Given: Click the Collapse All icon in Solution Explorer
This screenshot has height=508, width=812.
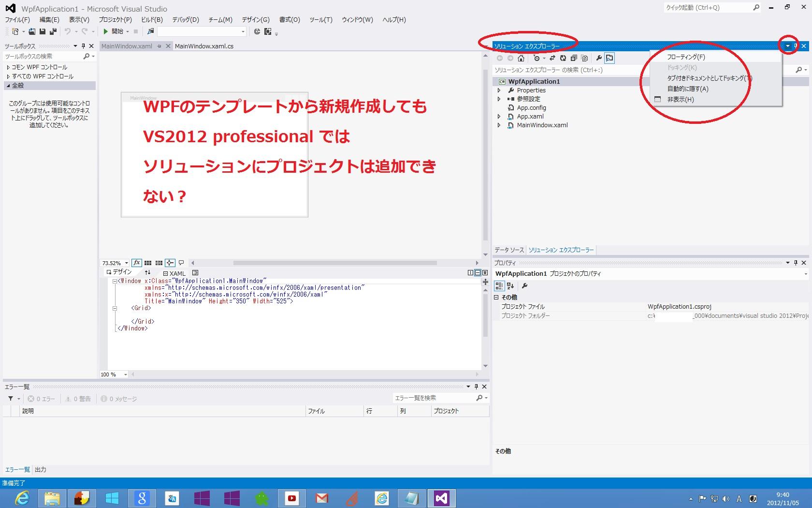Looking at the screenshot, I should 574,58.
